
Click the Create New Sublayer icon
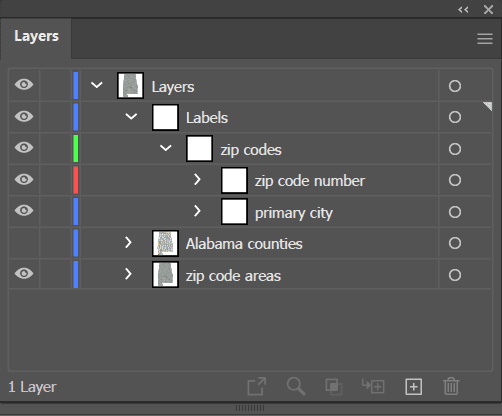373,386
